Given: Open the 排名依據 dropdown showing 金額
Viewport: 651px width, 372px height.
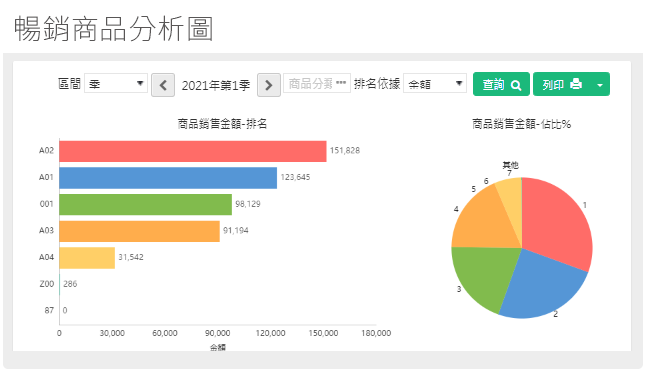Looking at the screenshot, I should tap(435, 83).
